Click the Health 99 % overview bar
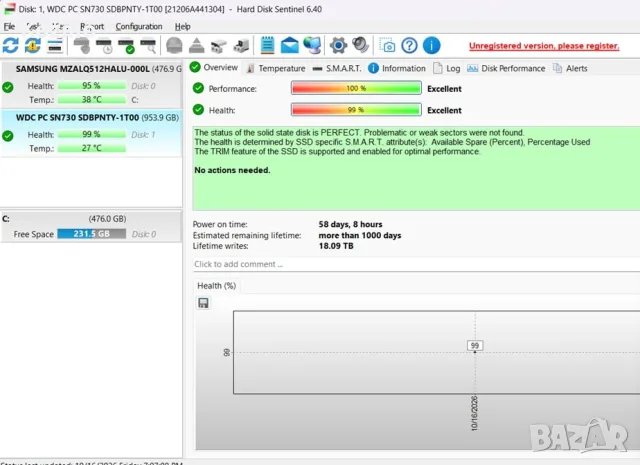 356,109
